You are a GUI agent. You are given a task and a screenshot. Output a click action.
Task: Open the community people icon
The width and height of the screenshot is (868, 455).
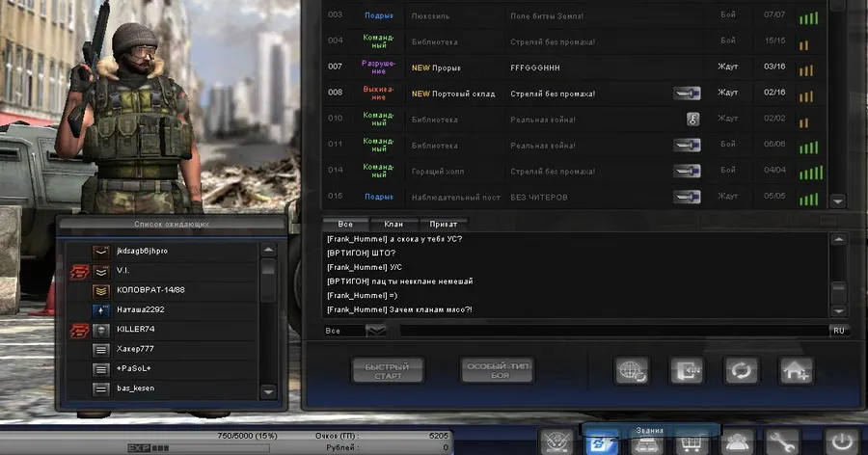point(737,442)
